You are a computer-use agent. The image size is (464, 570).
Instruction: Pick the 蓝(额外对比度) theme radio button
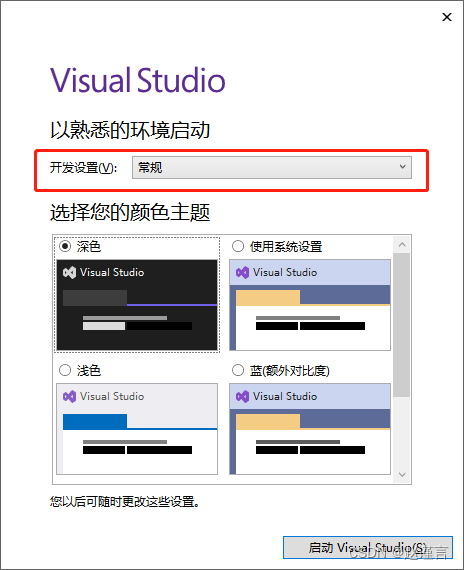coord(238,370)
